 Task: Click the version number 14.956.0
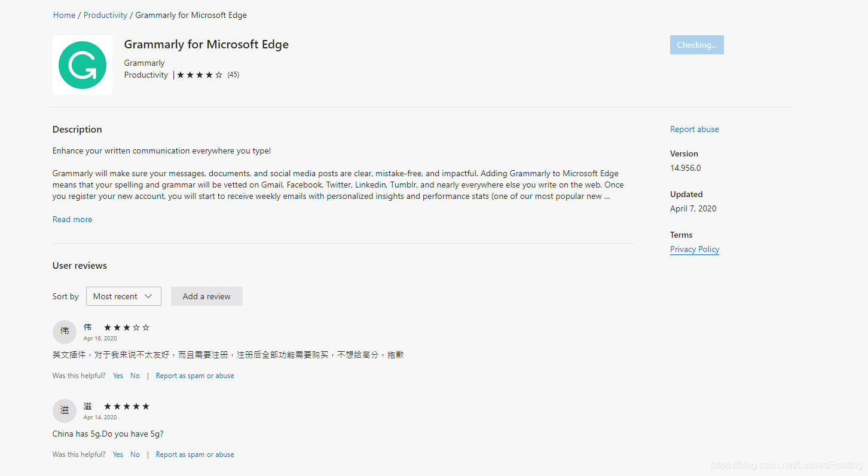click(685, 168)
